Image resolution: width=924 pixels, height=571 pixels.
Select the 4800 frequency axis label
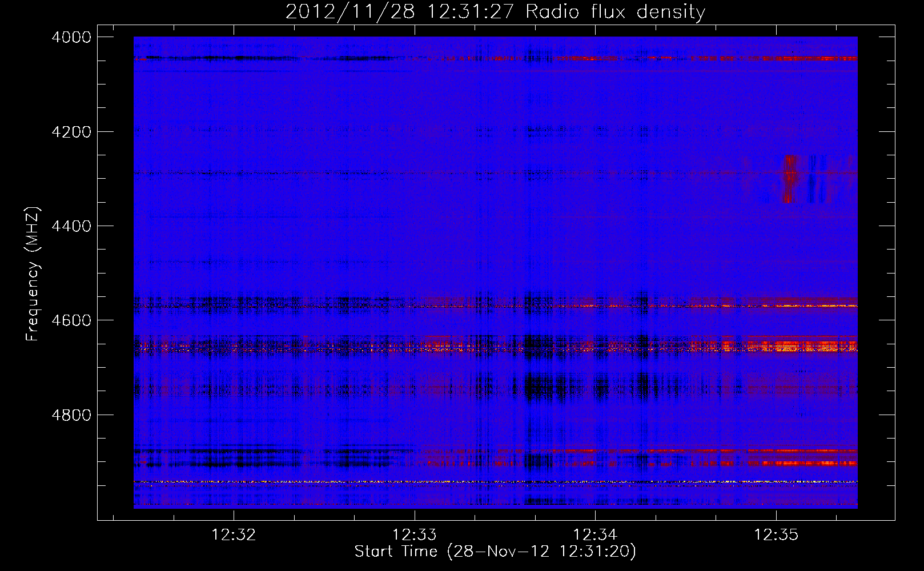point(71,415)
